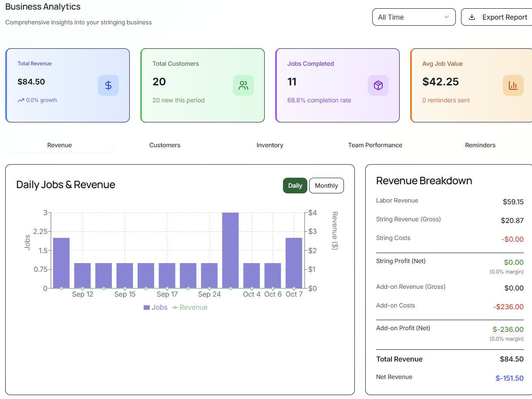Click the Oct 7 bar in the chart

coord(294,263)
